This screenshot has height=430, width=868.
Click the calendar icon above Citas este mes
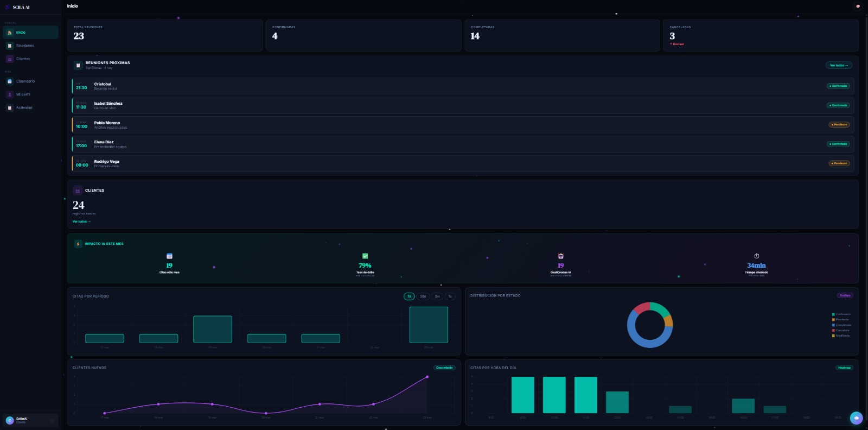[x=169, y=256]
